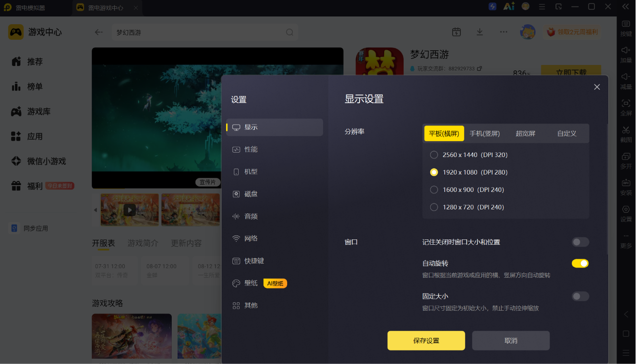Take a screenshot with 截图 scissors icon
The width and height of the screenshot is (636, 364).
tap(626, 130)
